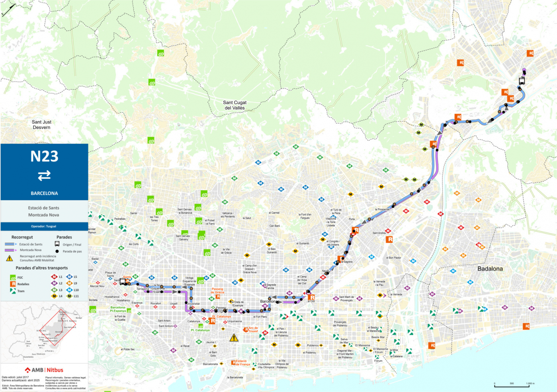This screenshot has height=392, width=557.
Task: Select the L4 metro legend symbol
Action: click(x=54, y=296)
